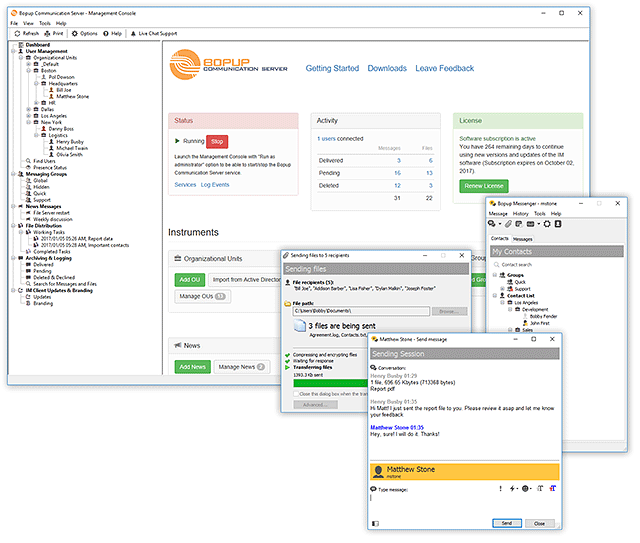Screen dimensions: 640x543
Task: Collapse the User Management tree node
Action: click(13, 51)
